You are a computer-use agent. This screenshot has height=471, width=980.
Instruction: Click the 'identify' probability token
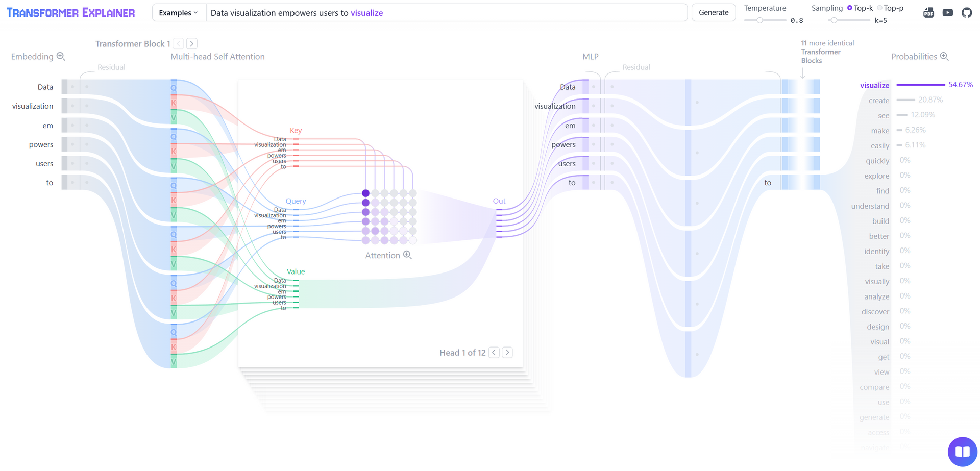877,251
